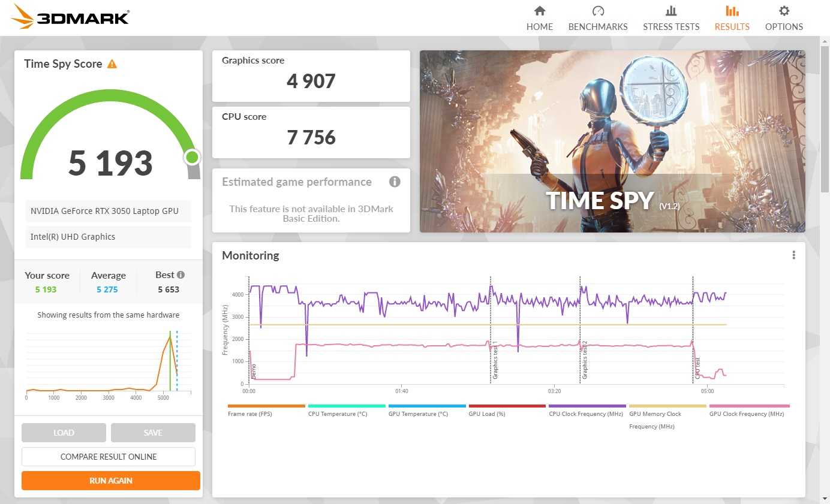This screenshot has width=830, height=504.
Task: Open the Benchmarks tab
Action: point(598,19)
